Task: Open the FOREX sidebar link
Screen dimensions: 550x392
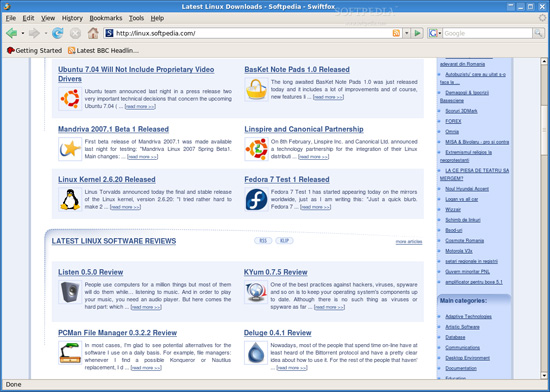Action: [x=453, y=121]
